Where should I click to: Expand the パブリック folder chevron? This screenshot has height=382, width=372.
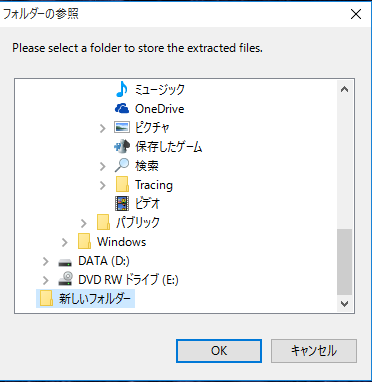coord(84,223)
